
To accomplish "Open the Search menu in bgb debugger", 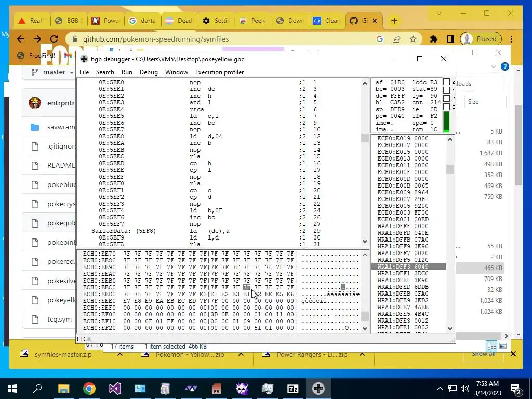I will pos(105,72).
